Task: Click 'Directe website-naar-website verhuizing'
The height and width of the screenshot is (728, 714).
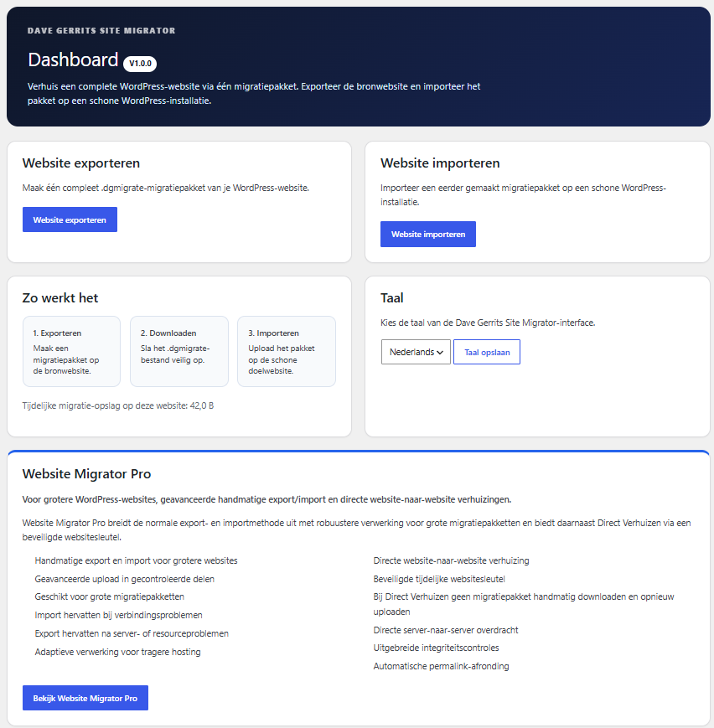Action: click(451, 560)
